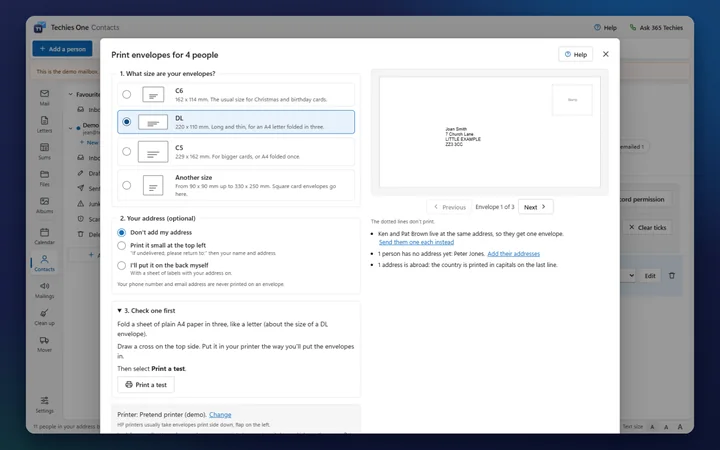720x450 pixels.
Task: Open Files in the left sidebar
Action: click(44, 178)
